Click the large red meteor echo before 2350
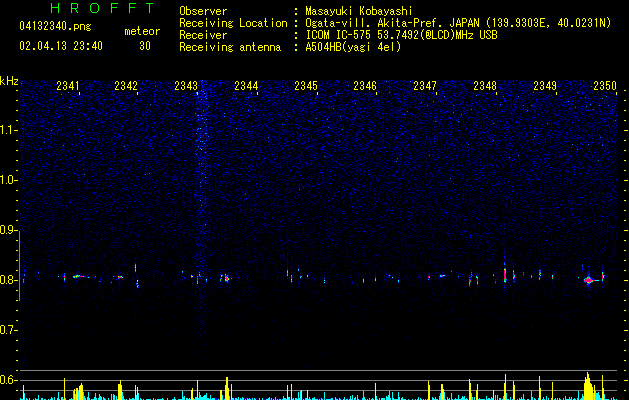Screen dimensions: 629x400 pos(588,280)
